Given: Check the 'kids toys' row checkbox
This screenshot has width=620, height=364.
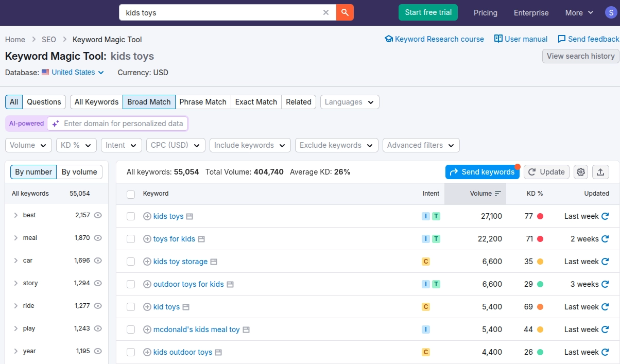Looking at the screenshot, I should click(131, 216).
